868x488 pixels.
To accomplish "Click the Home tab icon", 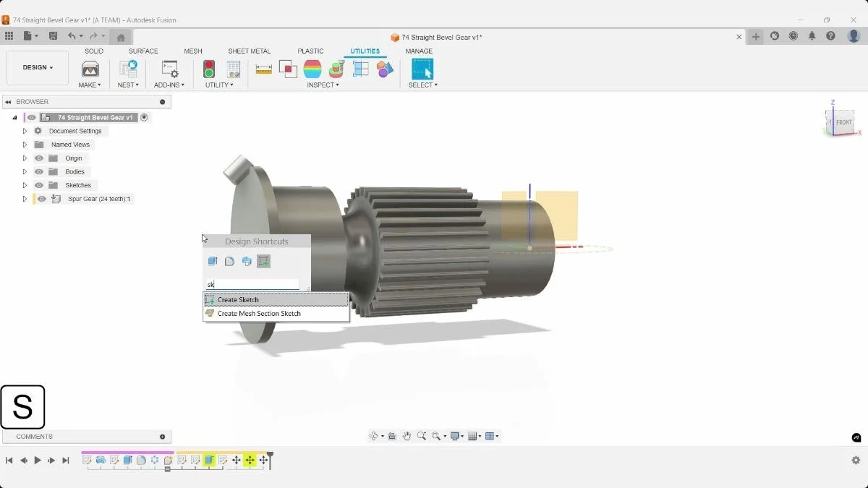I will (121, 38).
